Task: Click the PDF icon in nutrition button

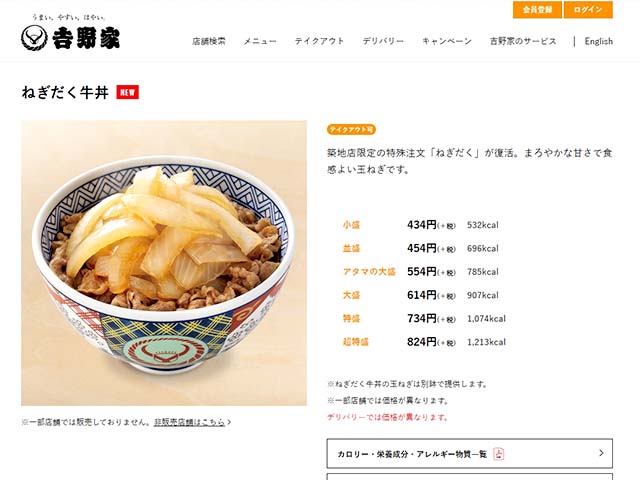Action: (x=499, y=454)
